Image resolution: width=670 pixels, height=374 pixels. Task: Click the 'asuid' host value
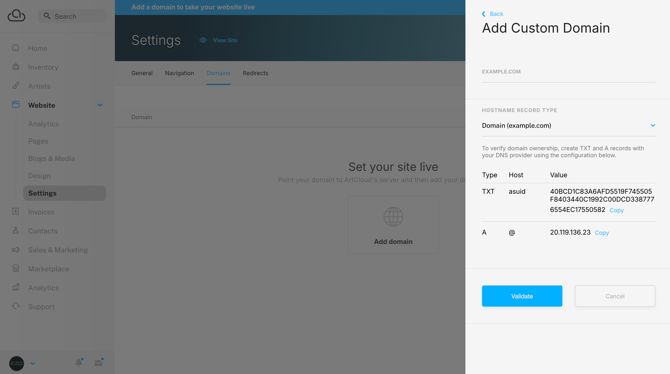click(517, 191)
